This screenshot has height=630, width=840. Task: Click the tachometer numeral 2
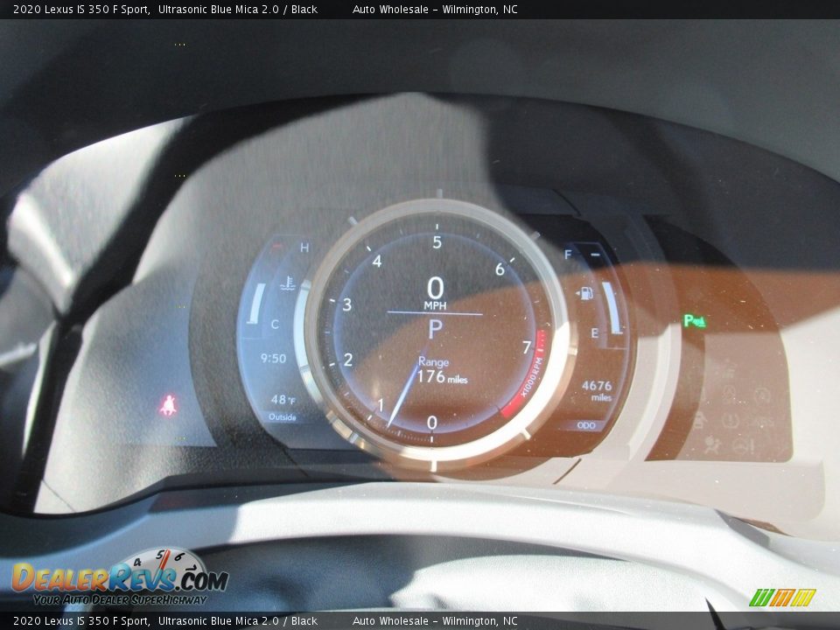pyautogui.click(x=348, y=360)
